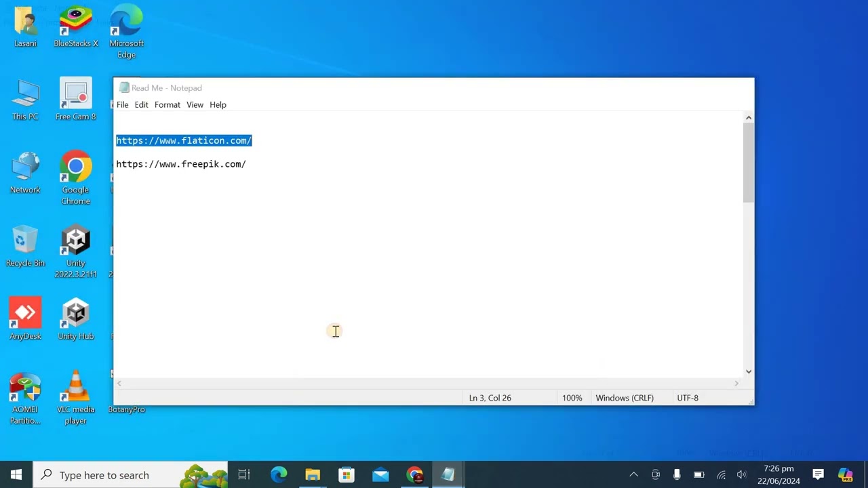This screenshot has width=868, height=488.
Task: Open File Explorer from the taskbar
Action: click(313, 474)
